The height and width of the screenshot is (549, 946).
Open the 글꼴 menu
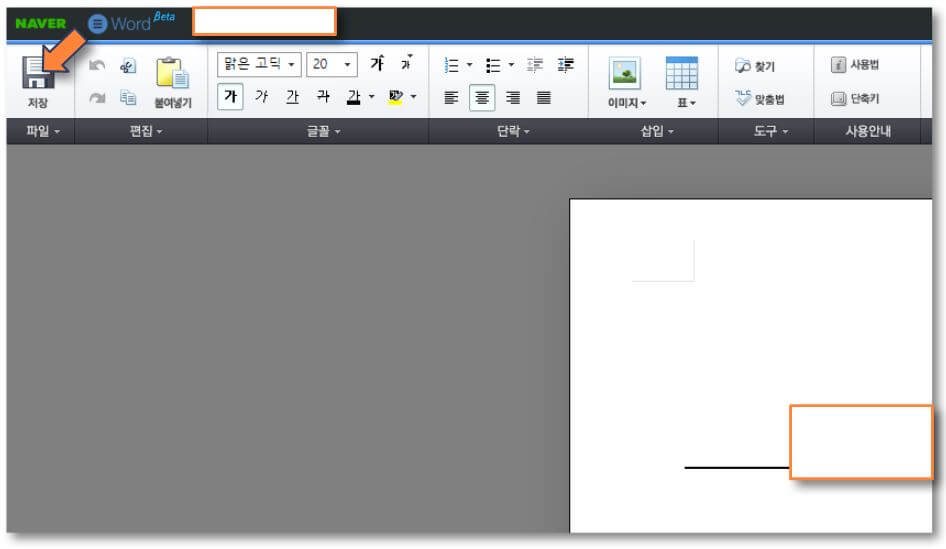323,131
